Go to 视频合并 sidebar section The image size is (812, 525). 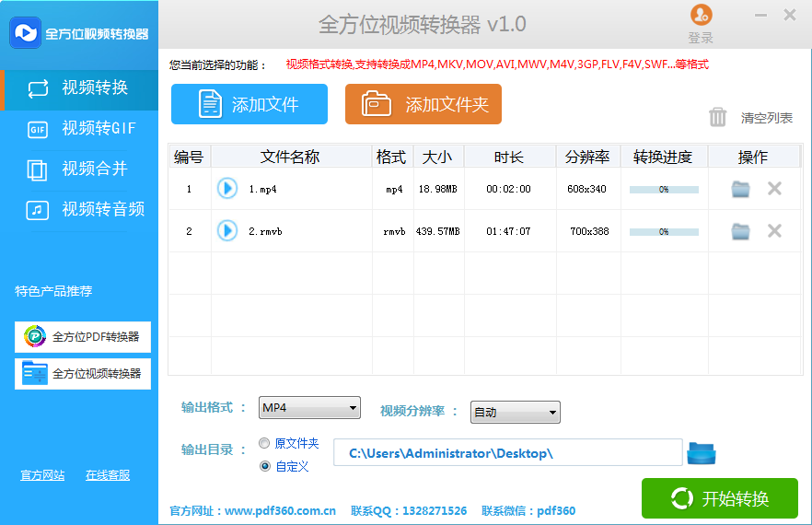click(x=79, y=169)
